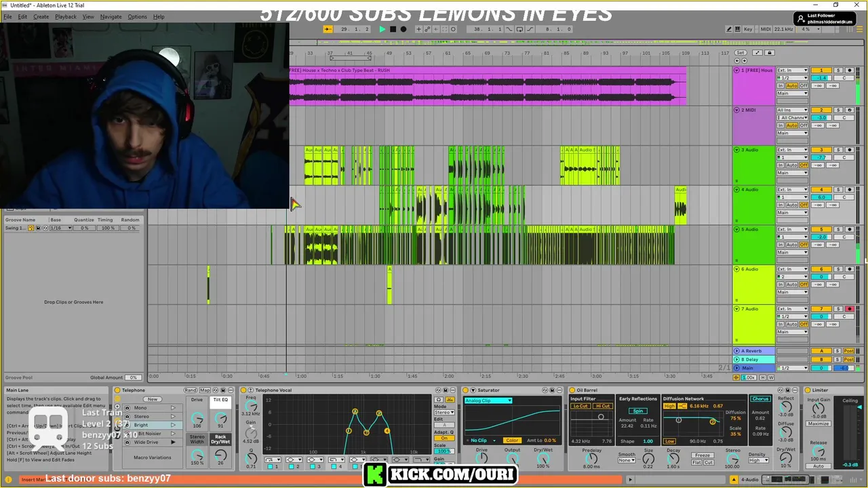This screenshot has width=868, height=488.
Task: Collapse the 3 Audio track
Action: click(736, 150)
